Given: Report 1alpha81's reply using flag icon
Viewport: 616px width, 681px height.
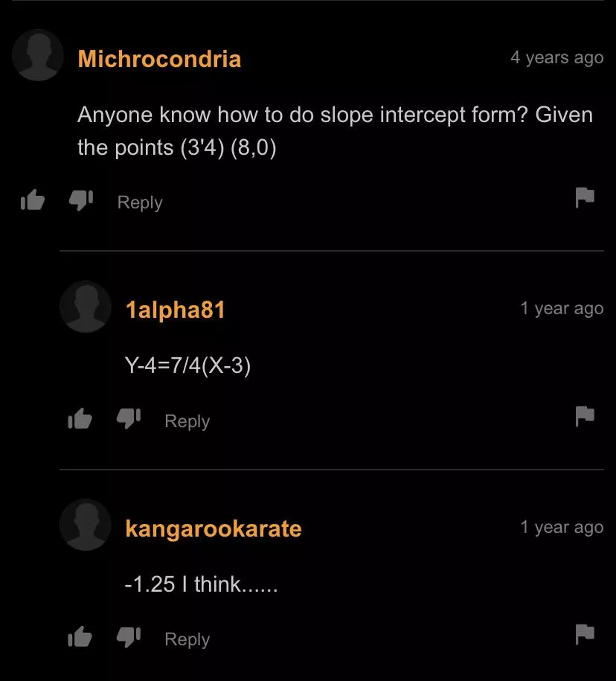Looking at the screenshot, I should coord(585,417).
